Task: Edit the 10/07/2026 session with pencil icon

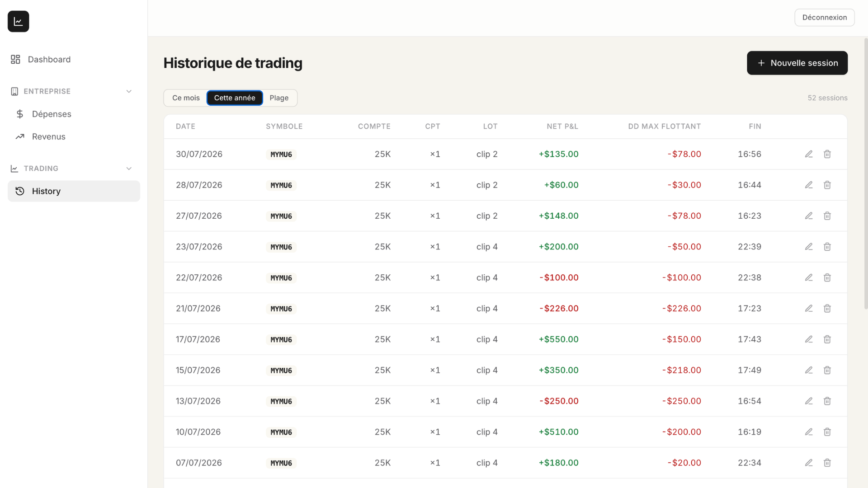Action: click(809, 432)
